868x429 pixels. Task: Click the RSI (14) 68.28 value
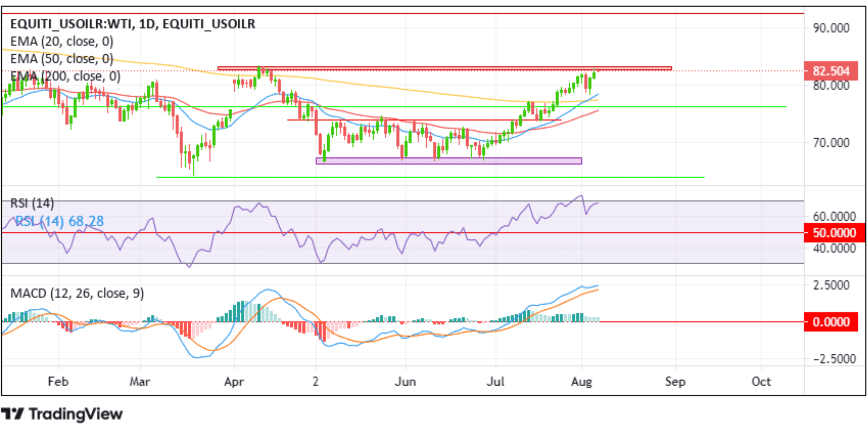click(x=60, y=221)
